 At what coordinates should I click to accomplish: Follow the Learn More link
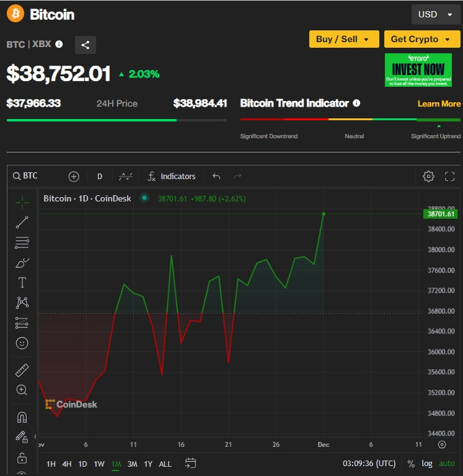pyautogui.click(x=439, y=104)
